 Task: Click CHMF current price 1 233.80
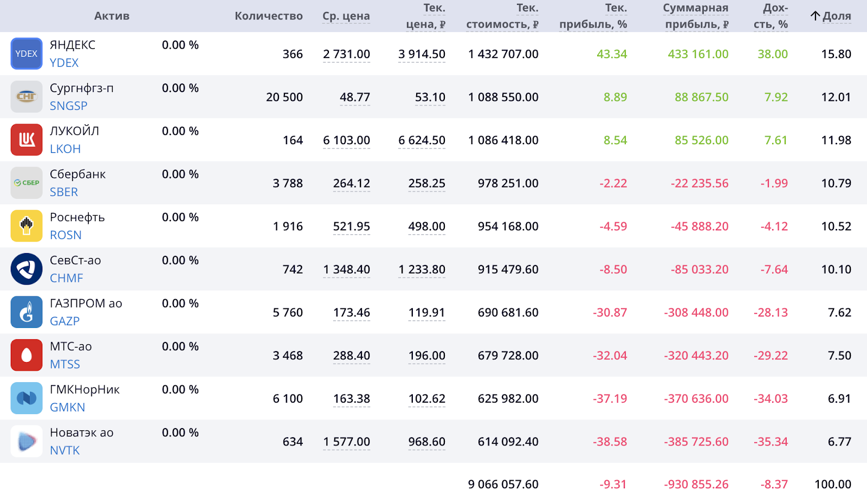[422, 270]
